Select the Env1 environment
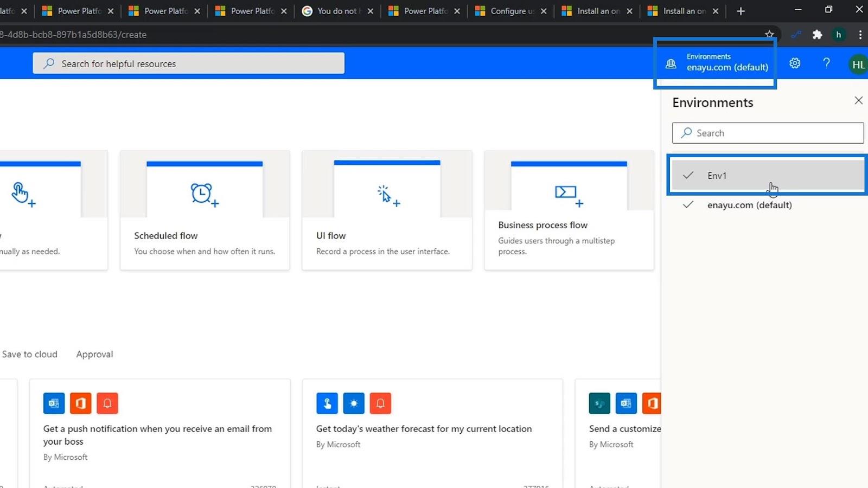 [x=768, y=175]
